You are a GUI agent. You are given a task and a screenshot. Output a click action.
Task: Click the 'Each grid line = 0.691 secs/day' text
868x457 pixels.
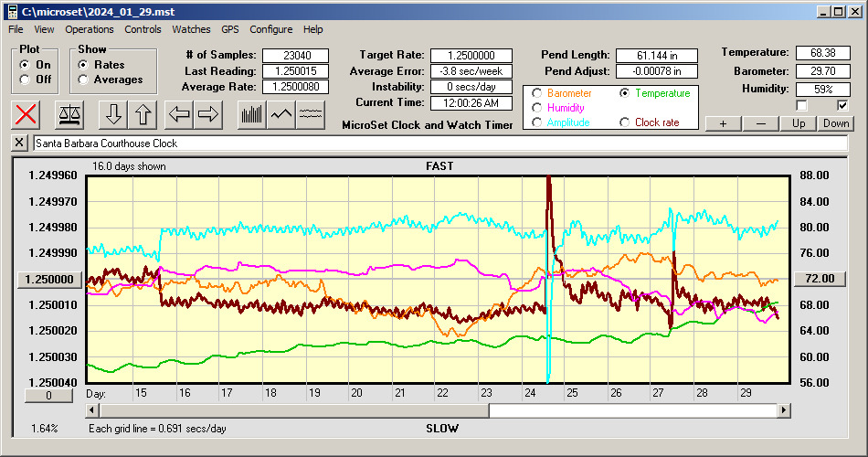(x=157, y=428)
